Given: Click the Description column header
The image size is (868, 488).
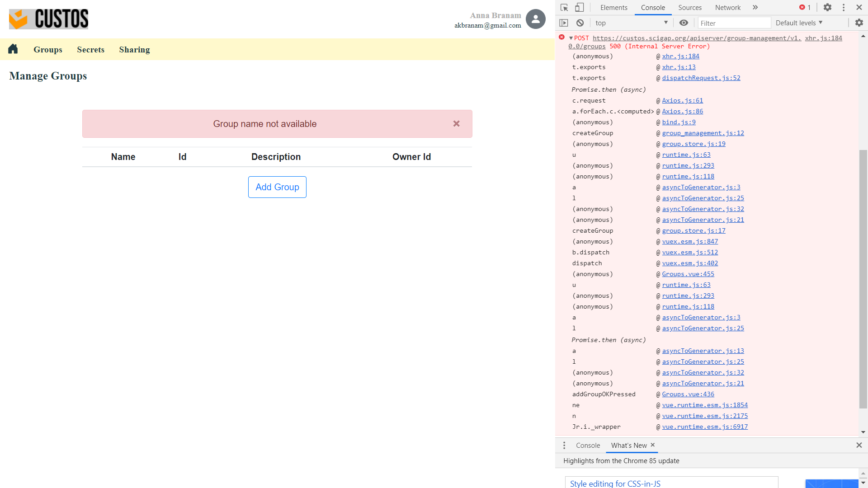Looking at the screenshot, I should coord(276,157).
